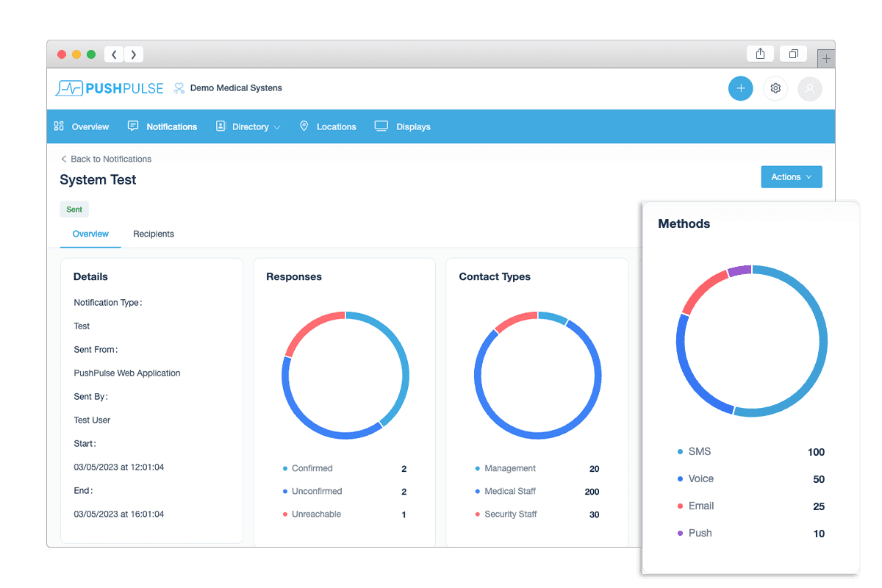Select the Overview tab under System Test
This screenshot has height=588, width=882.
90,234
